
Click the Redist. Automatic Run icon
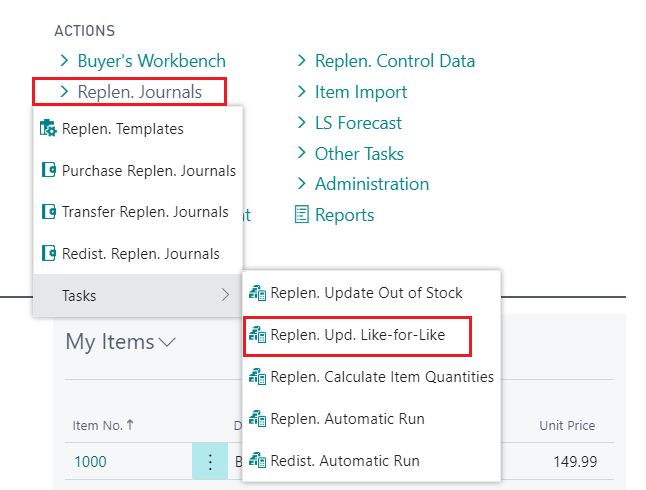(x=257, y=461)
